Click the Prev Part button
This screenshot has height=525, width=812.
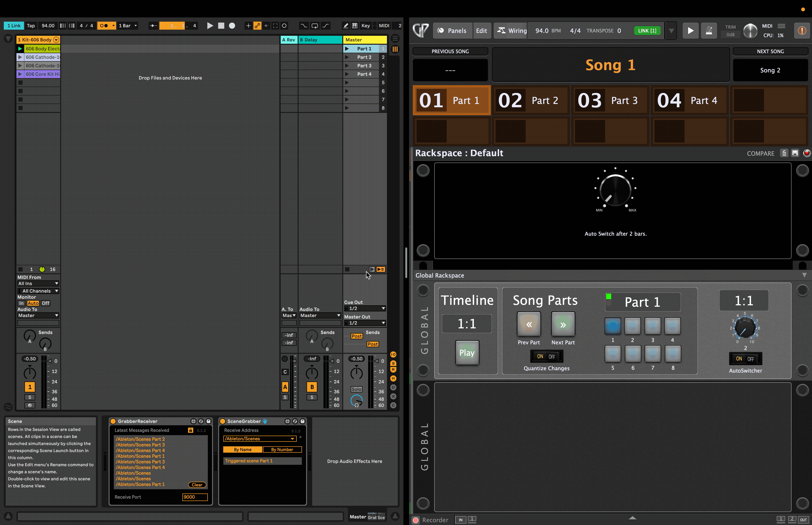tap(529, 324)
